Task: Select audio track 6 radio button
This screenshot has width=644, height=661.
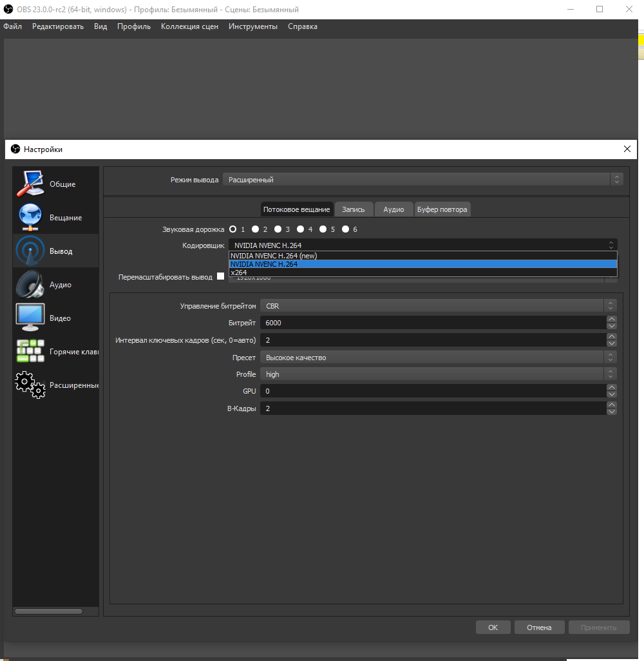Action: tap(345, 229)
